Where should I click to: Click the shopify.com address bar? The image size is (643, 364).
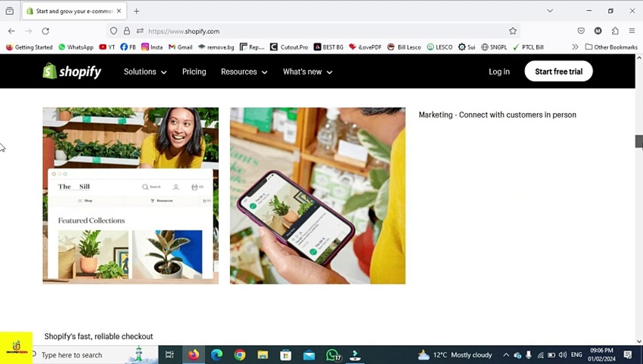[313, 31]
